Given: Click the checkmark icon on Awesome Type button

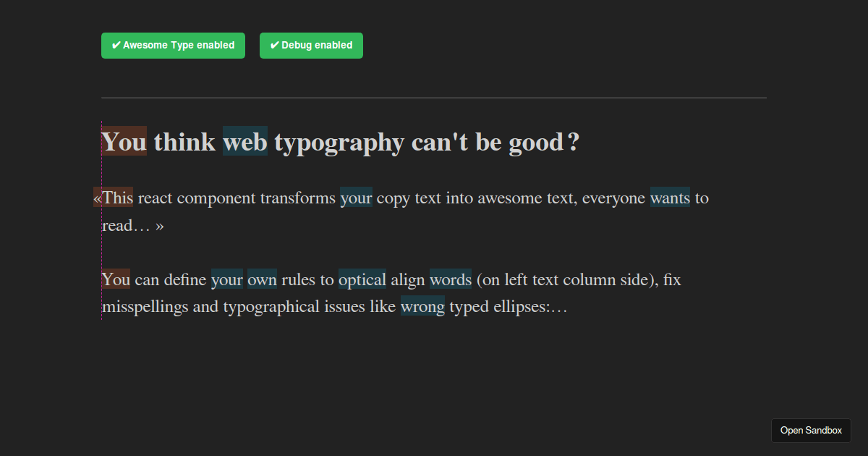Looking at the screenshot, I should 116,45.
